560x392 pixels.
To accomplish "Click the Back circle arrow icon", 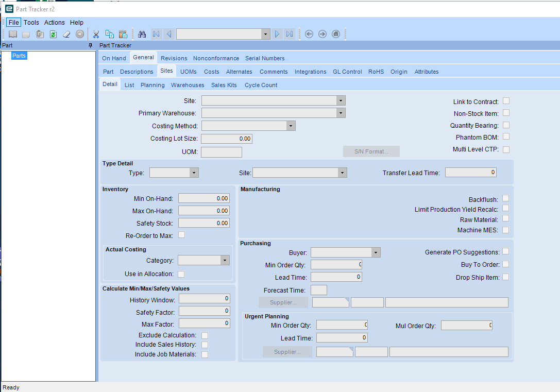I will (x=309, y=35).
